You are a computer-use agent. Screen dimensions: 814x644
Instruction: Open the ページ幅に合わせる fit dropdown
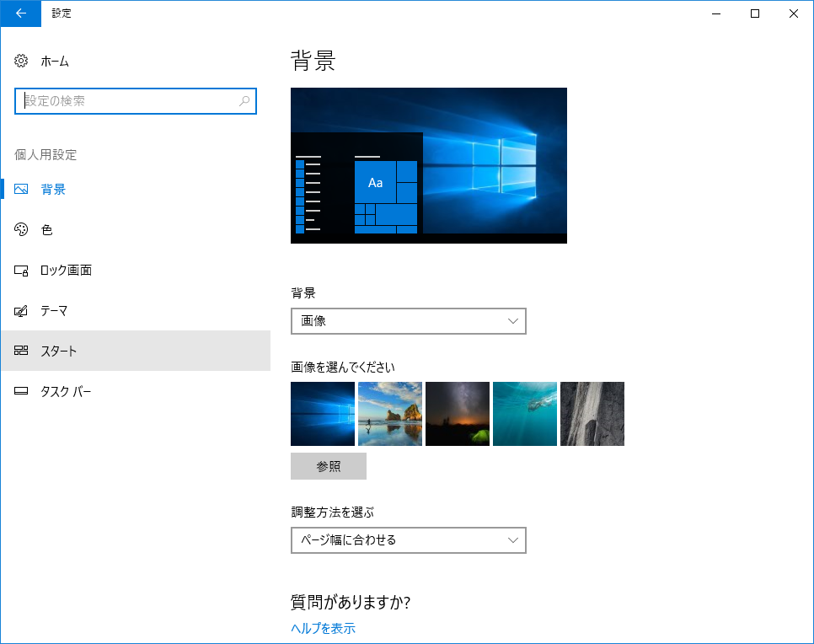coord(409,540)
